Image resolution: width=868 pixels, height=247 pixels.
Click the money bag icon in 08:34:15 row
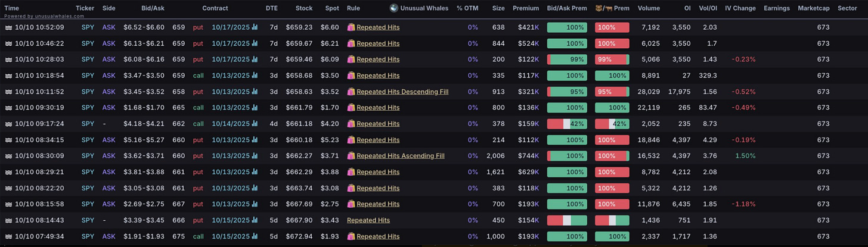click(351, 140)
